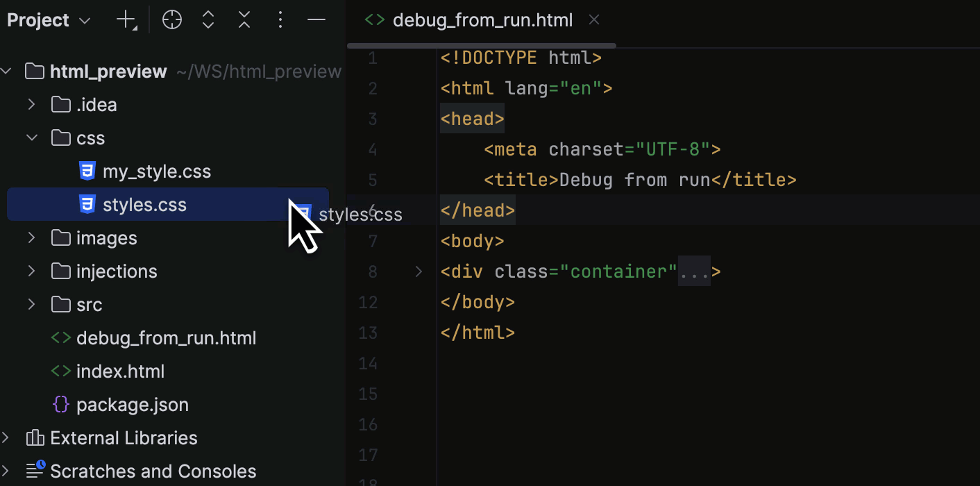Expand the images folder
Image resolution: width=980 pixels, height=486 pixels.
coord(31,237)
